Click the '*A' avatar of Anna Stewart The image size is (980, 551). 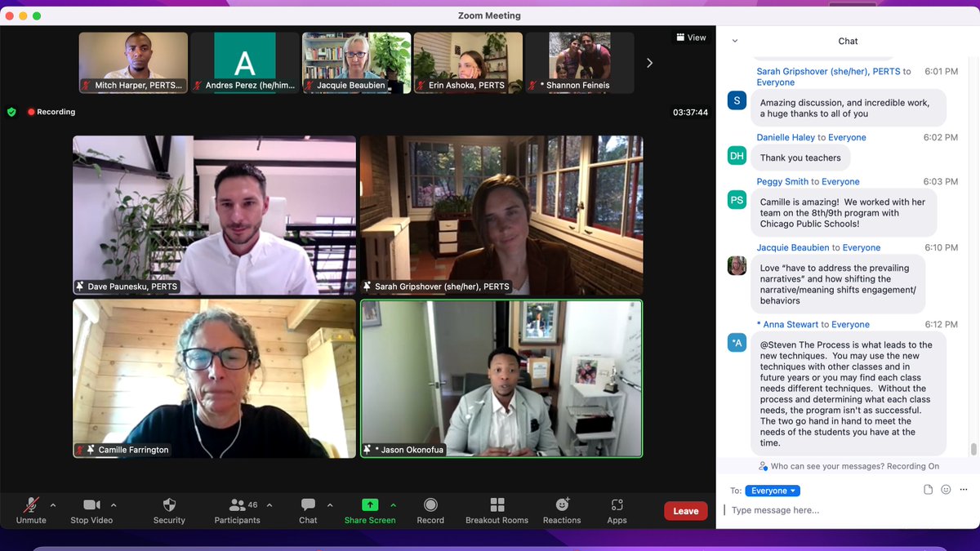(737, 343)
